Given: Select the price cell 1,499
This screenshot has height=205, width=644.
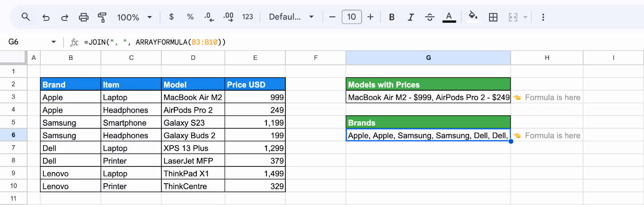Looking at the screenshot, I should pyautogui.click(x=255, y=173).
